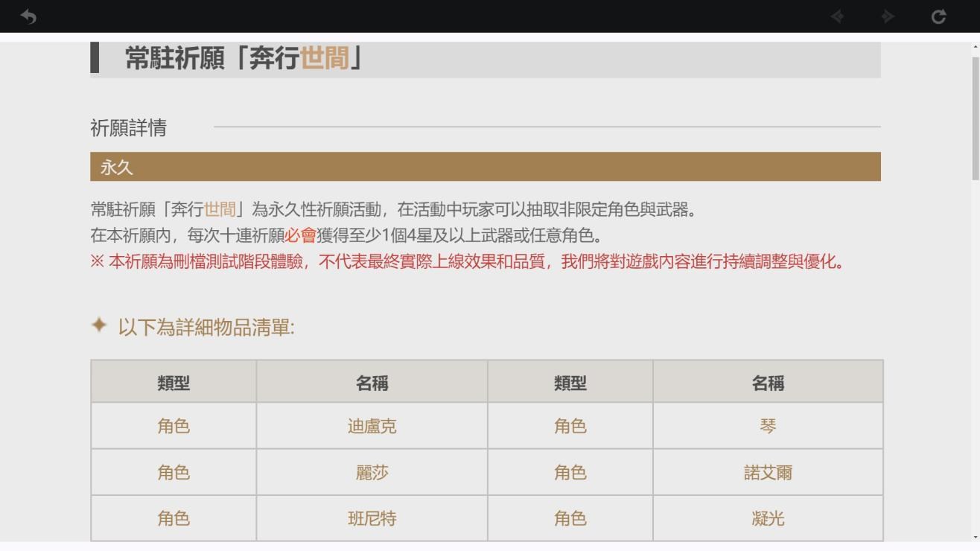Click the scrollbar down arrow
The image size is (980, 551).
pos(976,536)
